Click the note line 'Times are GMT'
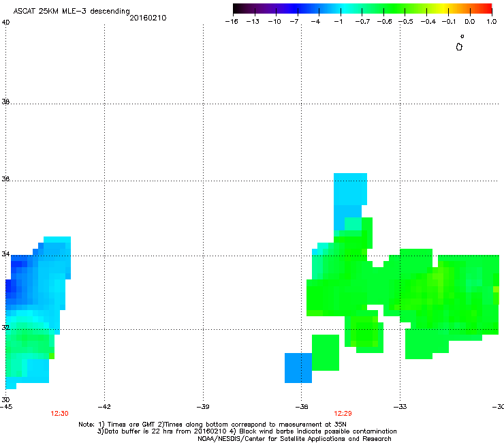Screen dimensions: 504x443 tap(131, 425)
